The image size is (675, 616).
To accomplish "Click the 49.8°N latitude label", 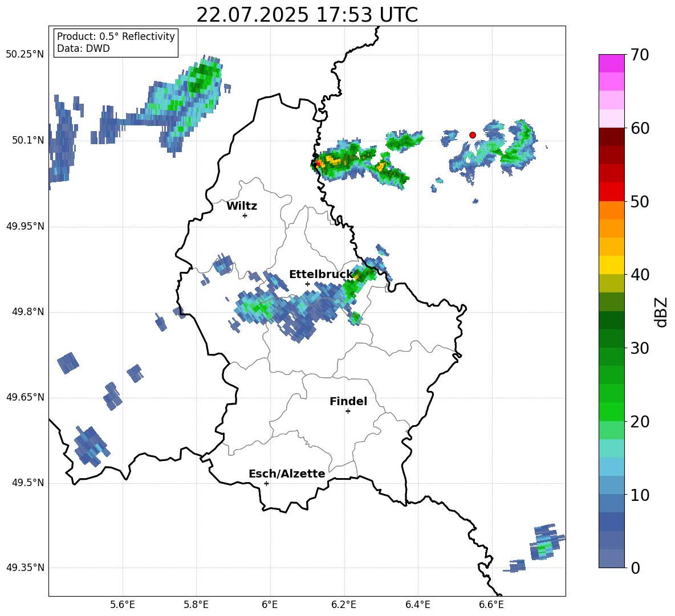I will 28,312.
